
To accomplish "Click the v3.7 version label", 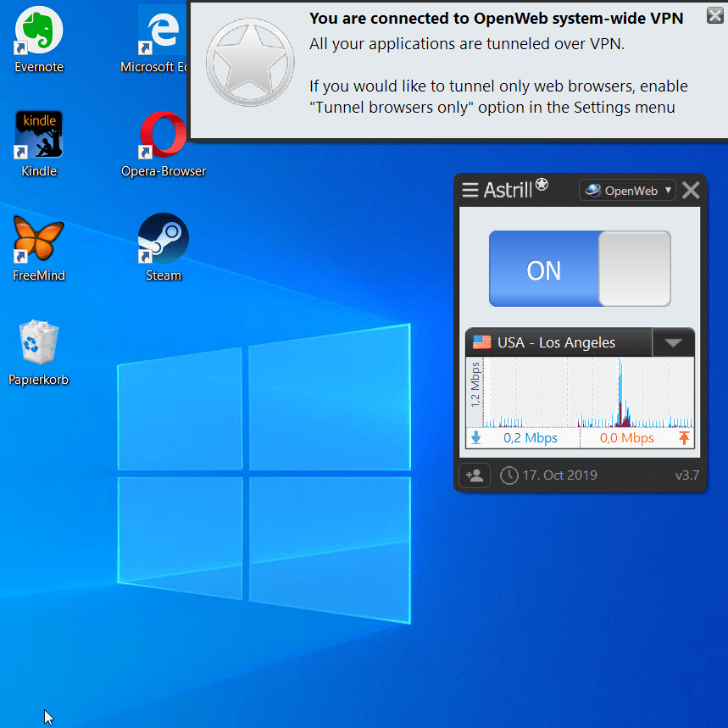I will (x=687, y=475).
